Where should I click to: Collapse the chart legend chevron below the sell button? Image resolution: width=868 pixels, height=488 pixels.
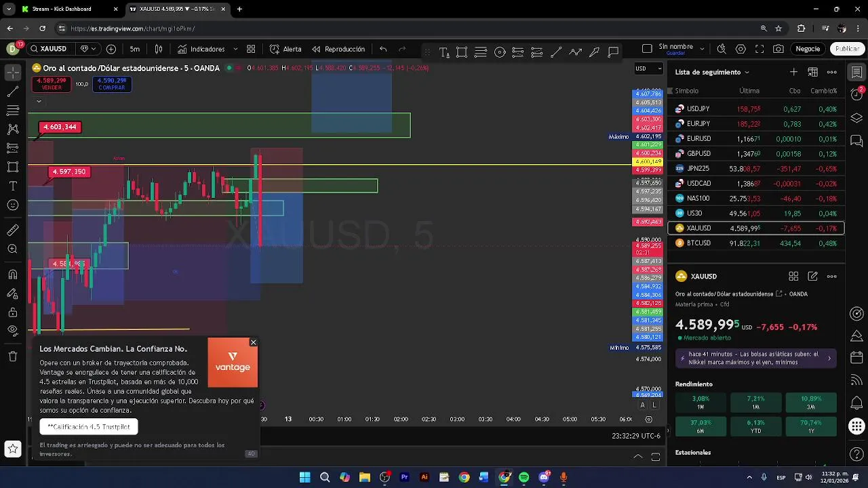pyautogui.click(x=39, y=101)
